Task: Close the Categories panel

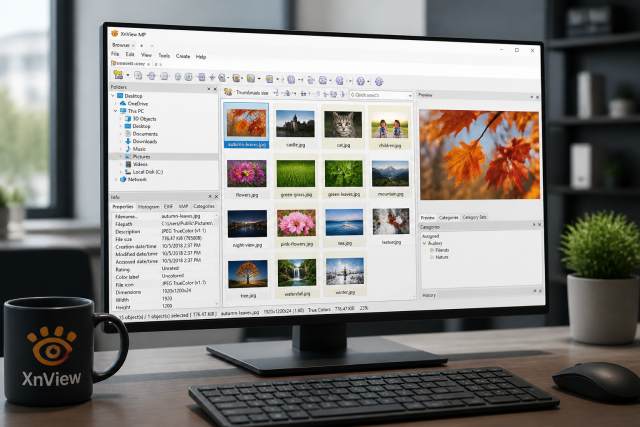Action: click(539, 225)
